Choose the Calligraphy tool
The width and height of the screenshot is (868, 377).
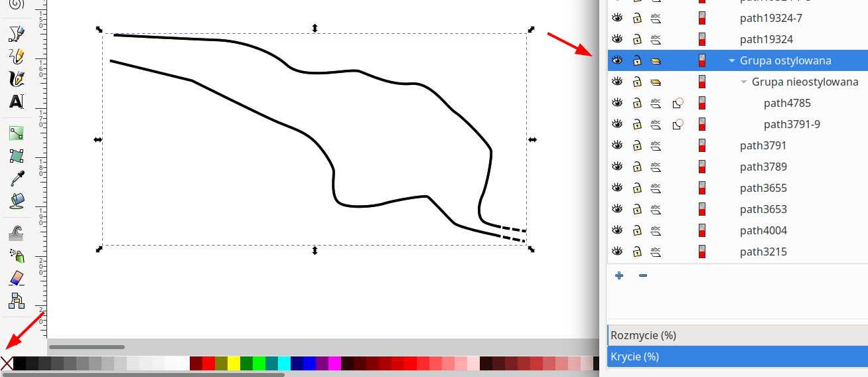[17, 79]
